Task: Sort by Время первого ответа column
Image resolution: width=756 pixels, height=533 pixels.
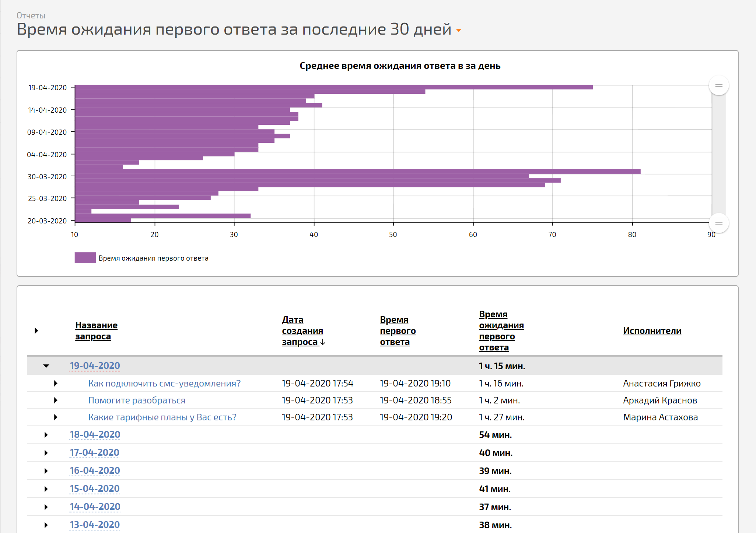Action: pos(398,331)
